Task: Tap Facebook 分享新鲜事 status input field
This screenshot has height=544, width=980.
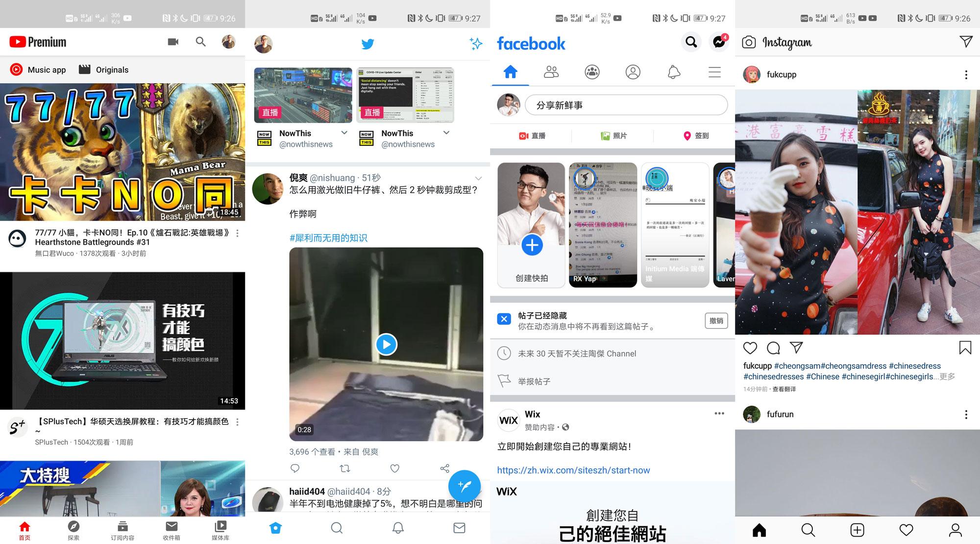Action: (625, 106)
